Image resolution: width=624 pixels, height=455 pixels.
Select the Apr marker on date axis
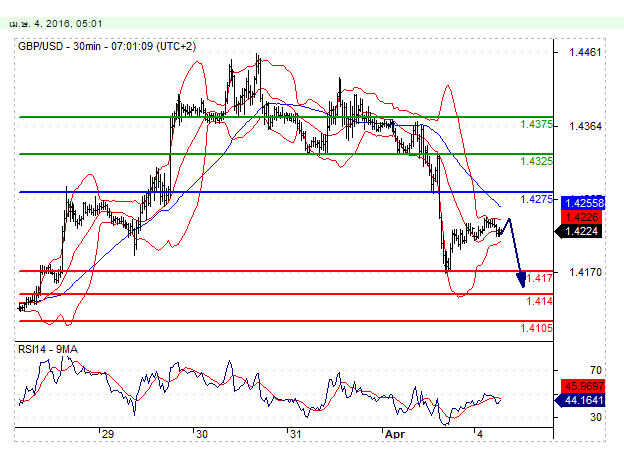coord(395,436)
